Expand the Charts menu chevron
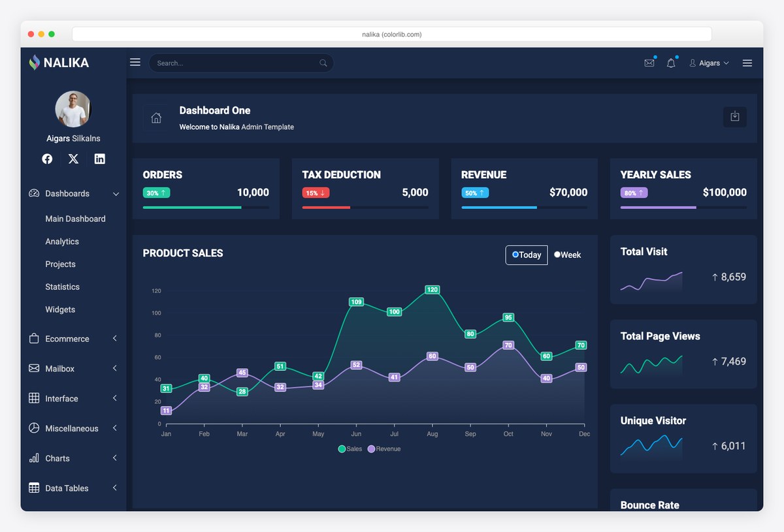 click(115, 458)
